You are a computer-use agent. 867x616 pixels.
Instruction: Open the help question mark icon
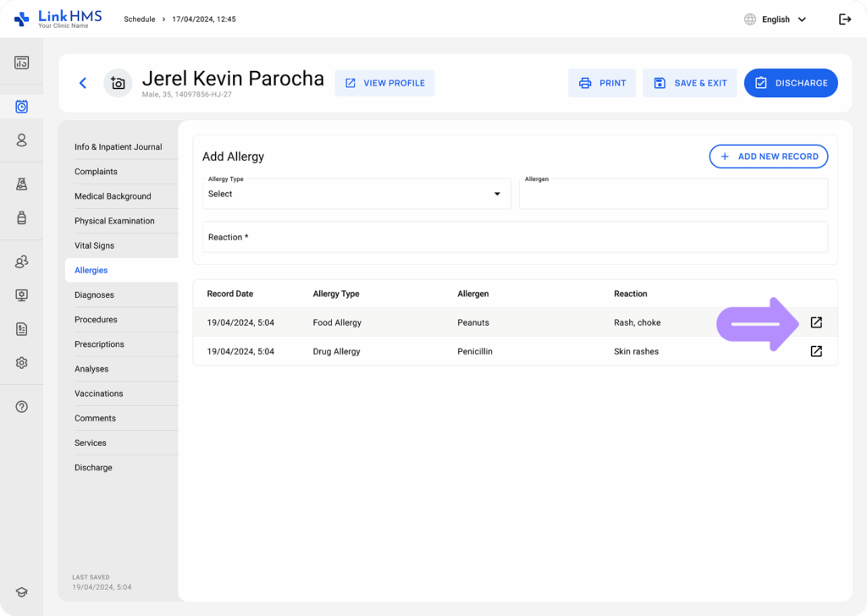click(21, 407)
